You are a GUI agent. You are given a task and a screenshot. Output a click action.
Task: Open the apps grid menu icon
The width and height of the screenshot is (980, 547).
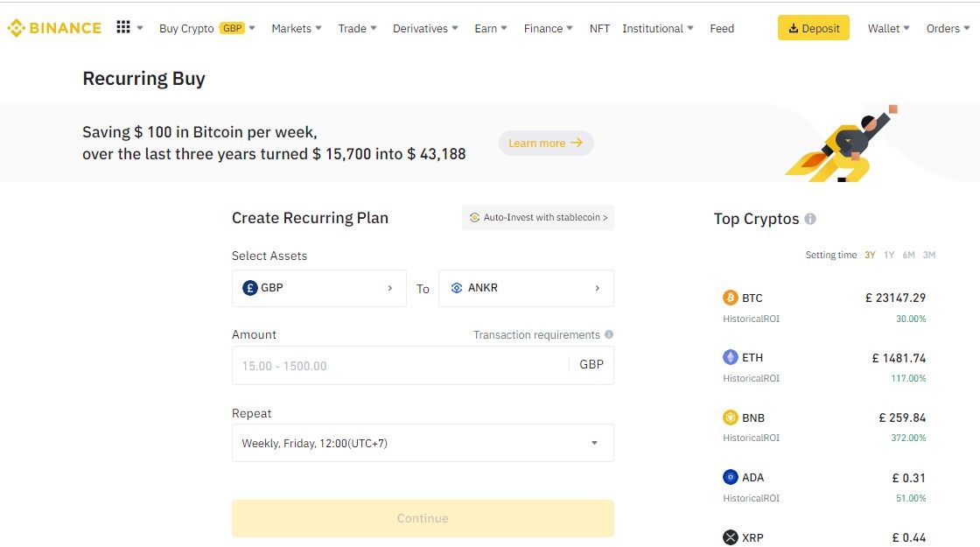pyautogui.click(x=123, y=27)
